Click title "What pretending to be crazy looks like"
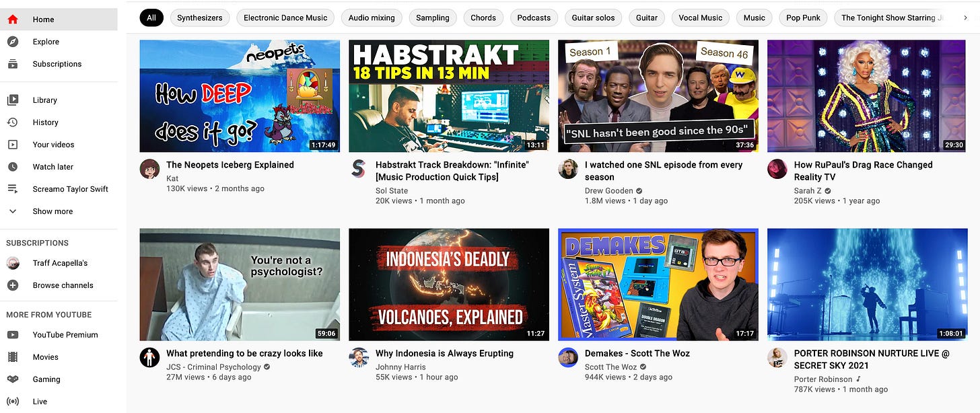Screen dimensions: 980x413 (244, 353)
